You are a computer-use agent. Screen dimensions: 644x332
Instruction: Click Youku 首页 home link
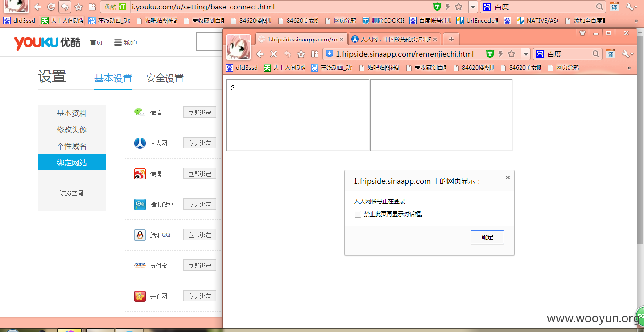pos(96,42)
